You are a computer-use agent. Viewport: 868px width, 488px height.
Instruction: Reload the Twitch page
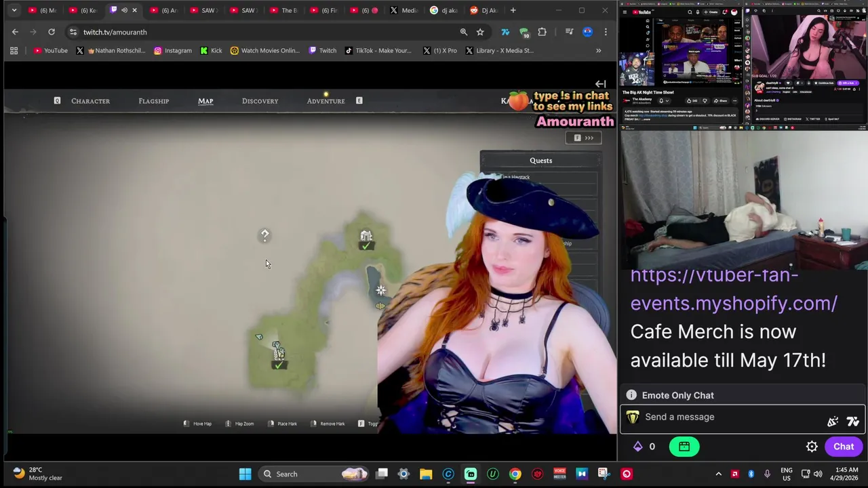tap(52, 32)
